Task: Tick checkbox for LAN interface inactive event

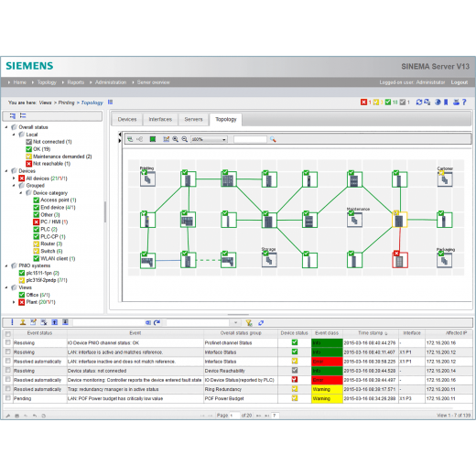Action: 8,361
